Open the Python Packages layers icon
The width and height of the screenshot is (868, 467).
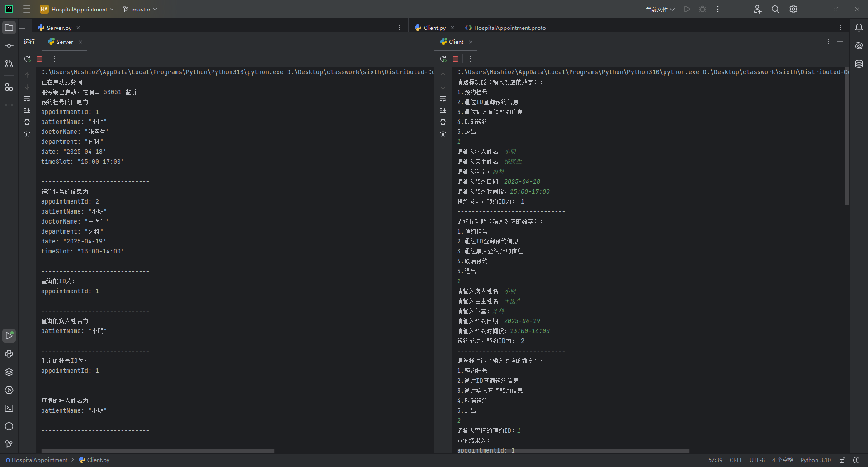[x=9, y=372]
